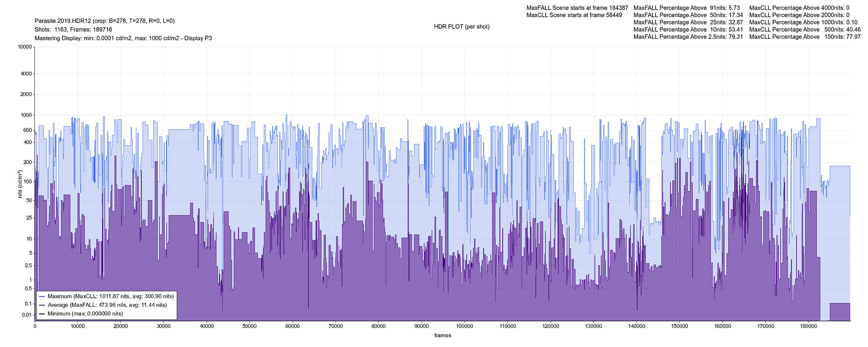Click the 2.5 tick on the nits axis
Image resolution: width=868 pixels, height=347 pixels.
point(28,266)
